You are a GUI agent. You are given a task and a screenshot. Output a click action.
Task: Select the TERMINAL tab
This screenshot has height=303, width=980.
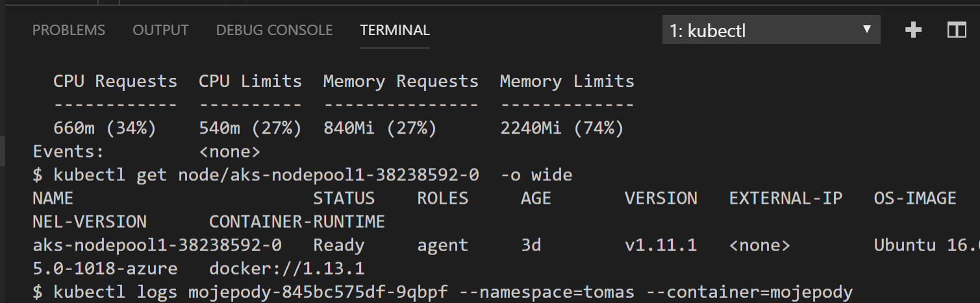[395, 30]
